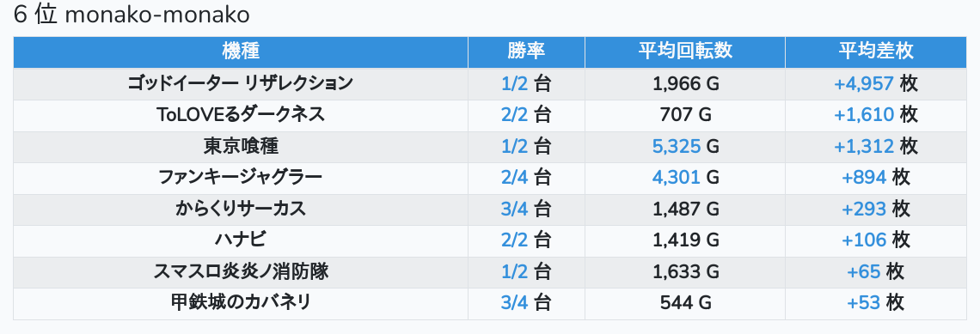The image size is (980, 334).
Task: Click the 3/4 link in からくりサーカス row
Action: point(514,210)
